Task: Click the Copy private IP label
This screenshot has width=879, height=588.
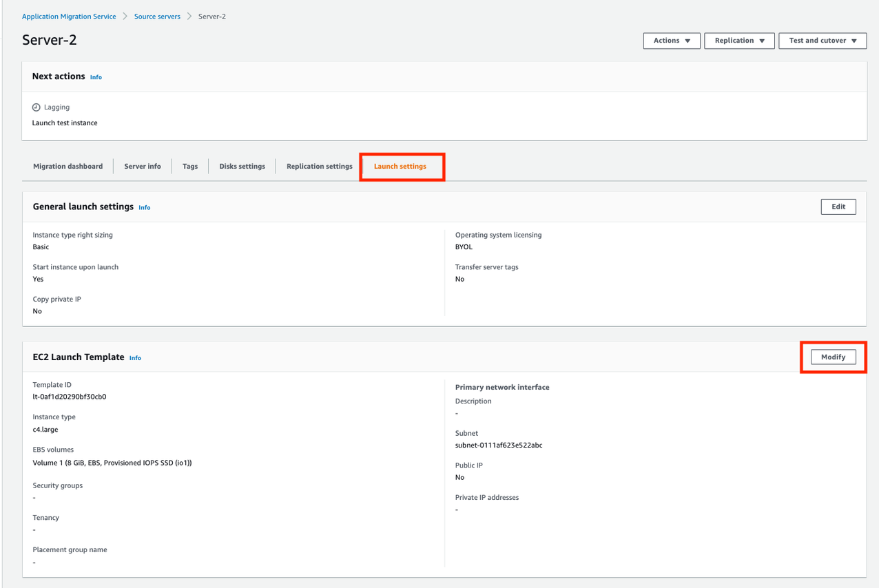Action: [57, 300]
